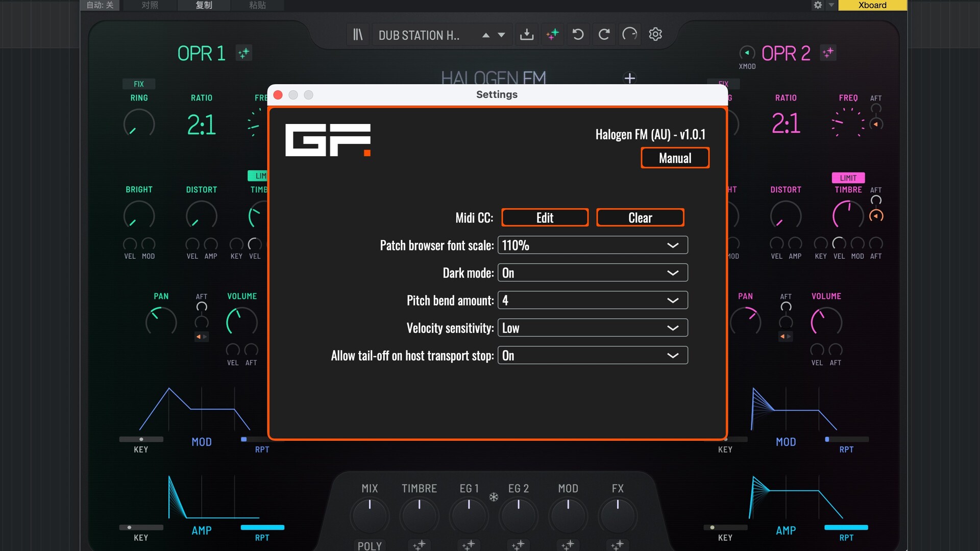Click sparkle icon below EG 2 knob
The height and width of the screenshot is (551, 980).
[x=518, y=545]
